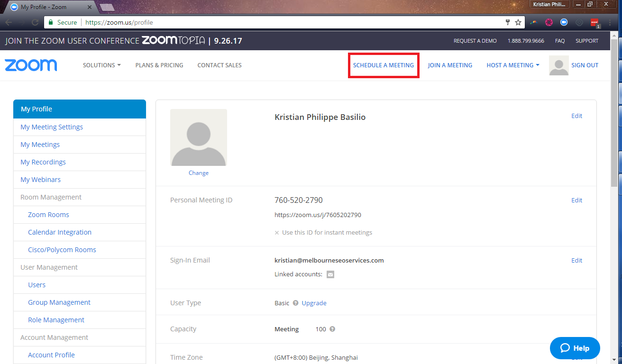Screen dimensions: 622x364
Task: Click the 1.888.799.9666 phone number
Action: pyautogui.click(x=526, y=41)
